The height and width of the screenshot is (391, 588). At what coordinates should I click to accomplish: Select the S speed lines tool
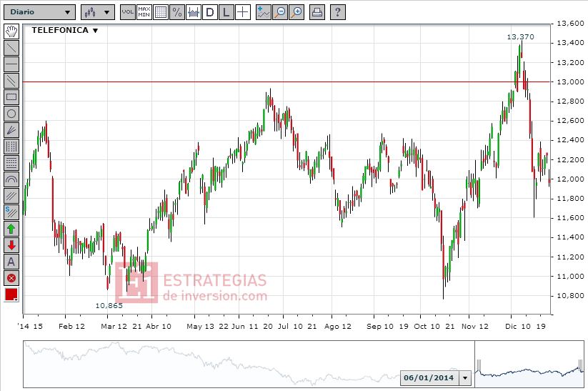tap(11, 212)
